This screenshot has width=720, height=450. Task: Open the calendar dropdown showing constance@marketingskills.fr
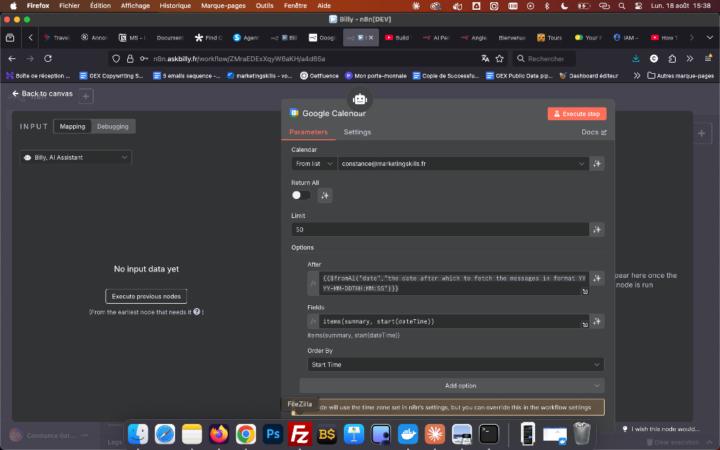coord(463,163)
